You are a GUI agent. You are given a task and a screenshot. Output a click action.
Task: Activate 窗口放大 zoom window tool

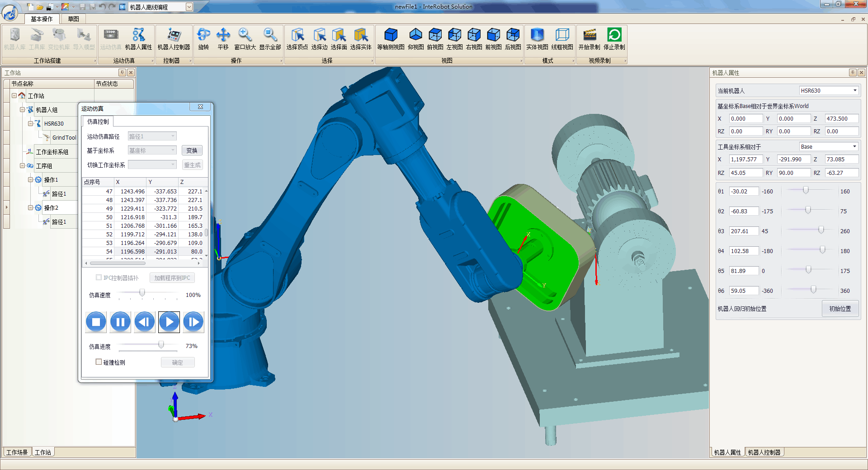(245, 39)
